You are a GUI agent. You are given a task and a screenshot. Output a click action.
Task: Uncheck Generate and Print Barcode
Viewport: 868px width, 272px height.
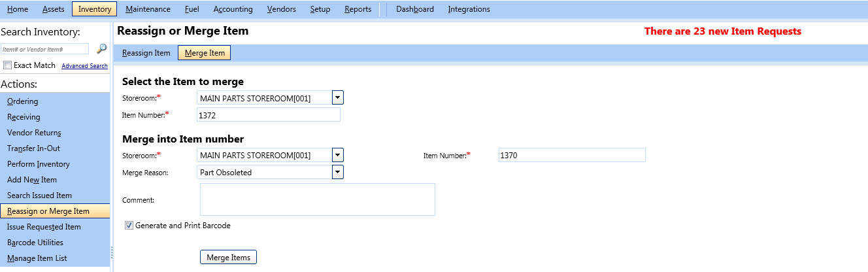pos(129,226)
